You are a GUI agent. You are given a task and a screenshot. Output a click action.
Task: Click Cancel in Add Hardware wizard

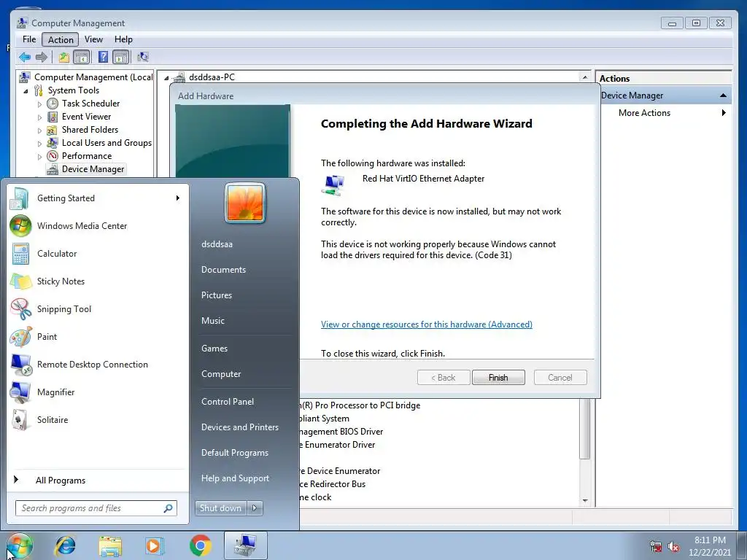[560, 378]
